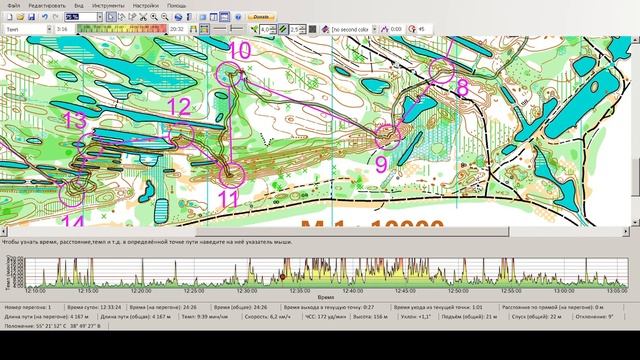This screenshot has width=640, height=360.
Task: Click the Donate button
Action: click(x=261, y=17)
